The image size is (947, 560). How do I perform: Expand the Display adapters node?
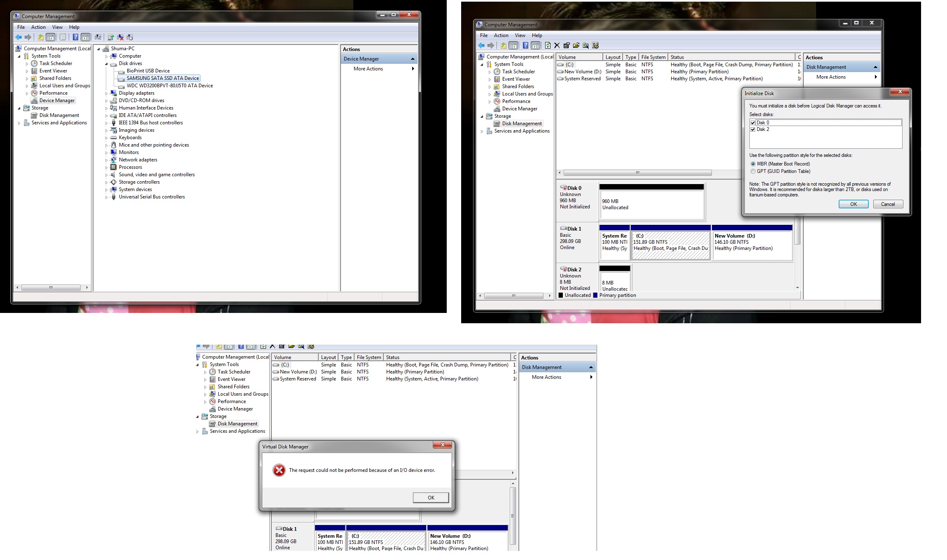point(106,93)
